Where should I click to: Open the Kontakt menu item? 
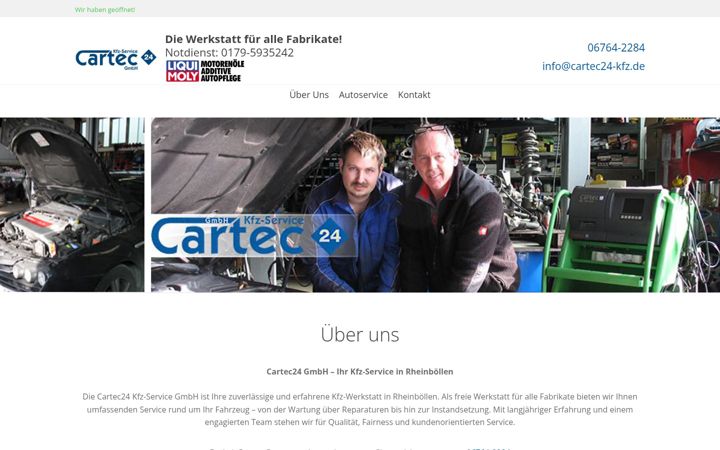tap(414, 95)
